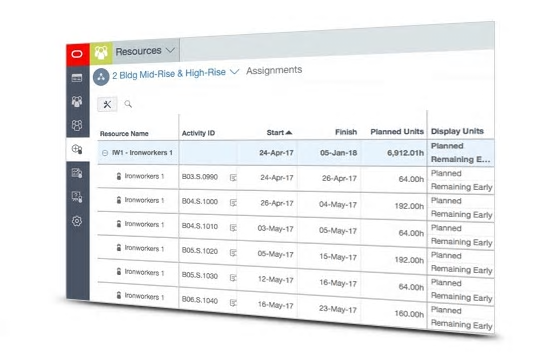Open the people group sidebar icon
Viewport: 560px width, 360px height.
pyautogui.click(x=77, y=101)
